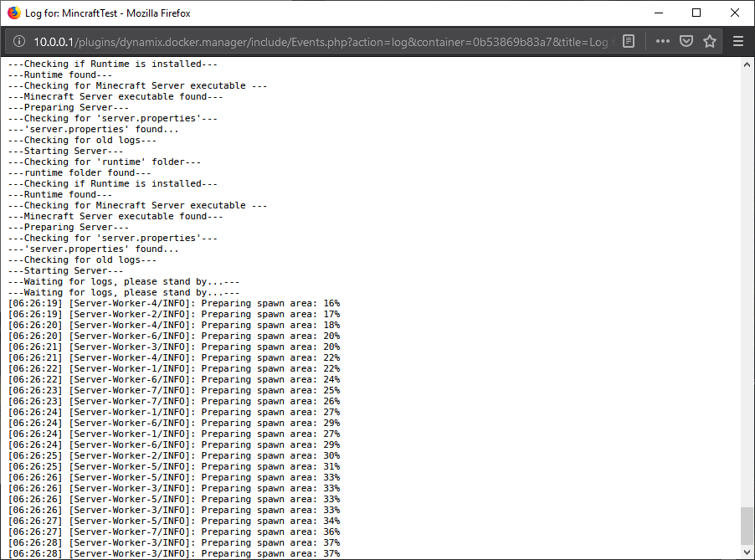Click the vertical scrollbar thumb
Screen dimensions: 755x560
747,525
